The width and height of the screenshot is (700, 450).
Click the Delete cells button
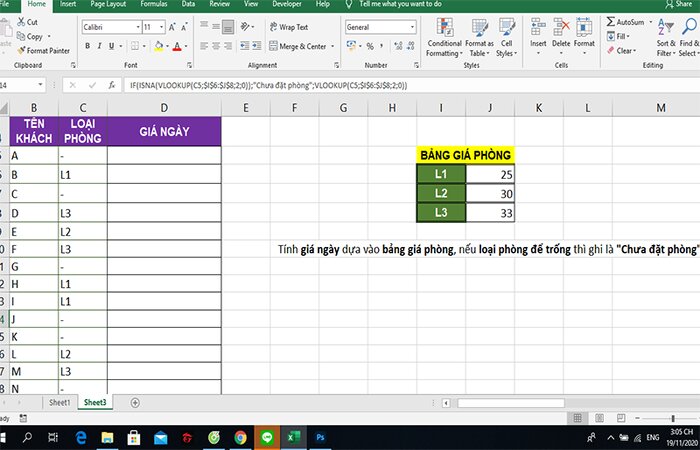tap(561, 37)
